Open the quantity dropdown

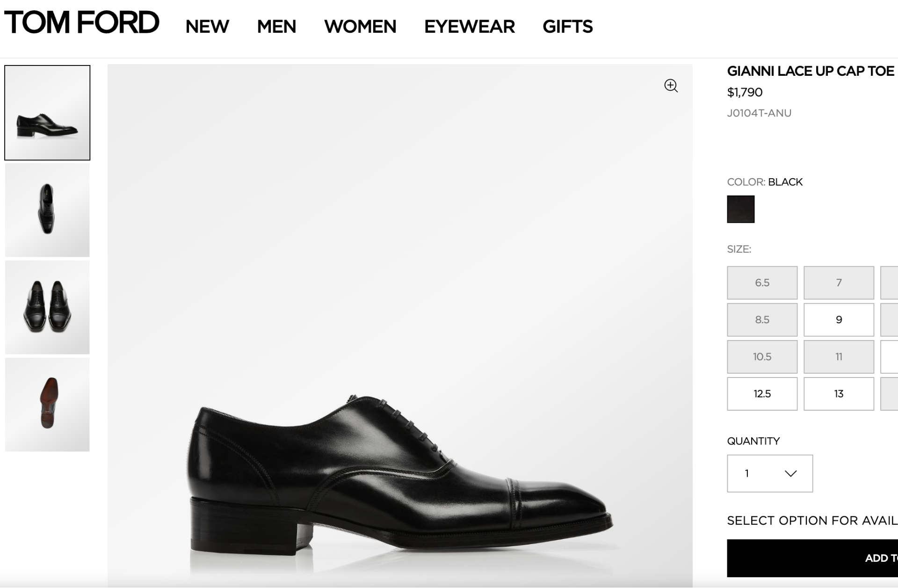pos(768,473)
